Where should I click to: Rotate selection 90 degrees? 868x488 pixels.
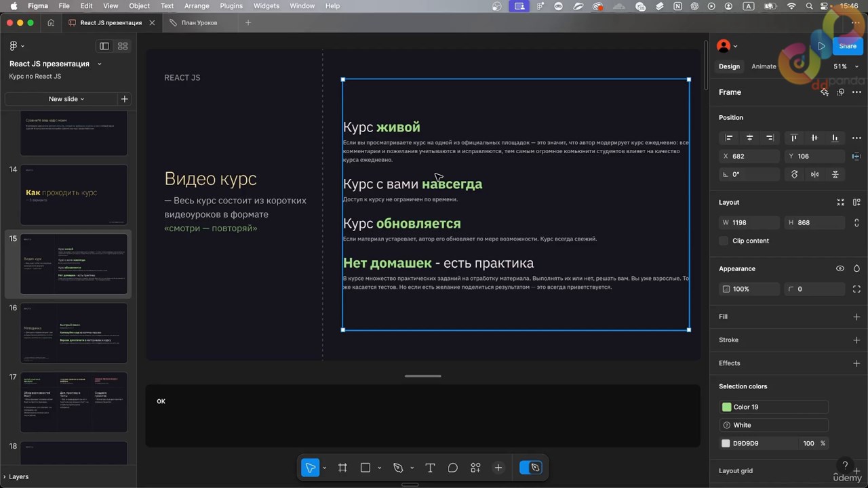(795, 174)
